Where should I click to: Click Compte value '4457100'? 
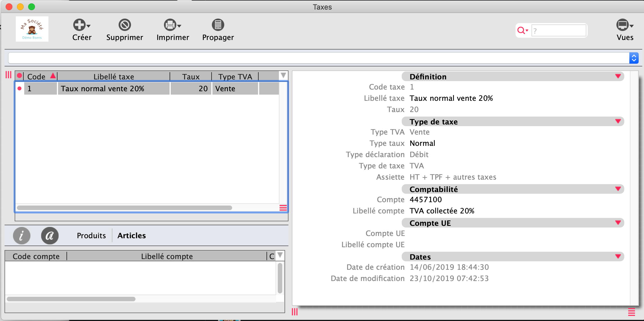tap(426, 200)
